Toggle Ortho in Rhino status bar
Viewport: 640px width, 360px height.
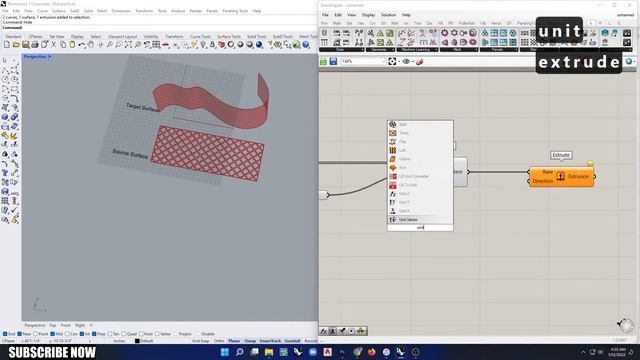[x=219, y=341]
